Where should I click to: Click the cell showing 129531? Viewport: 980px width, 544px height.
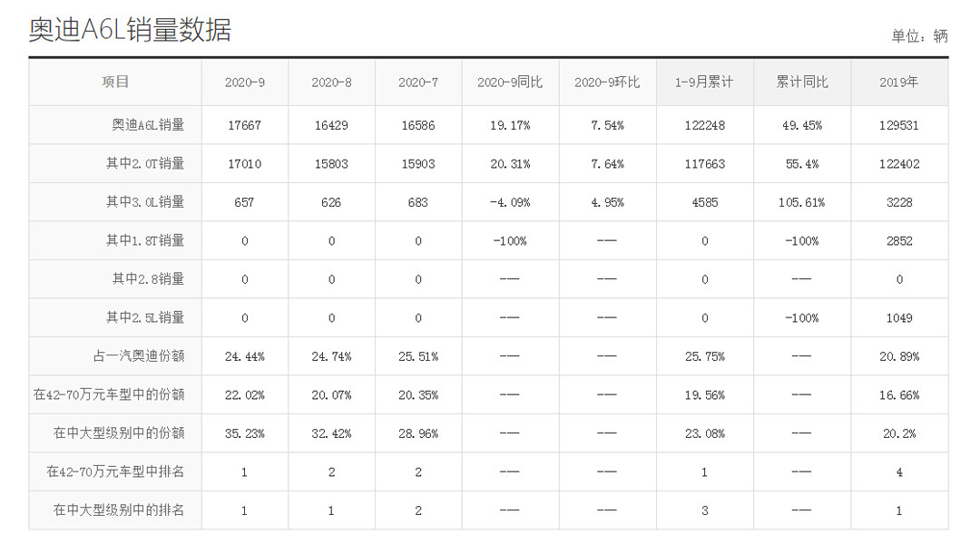tap(898, 126)
